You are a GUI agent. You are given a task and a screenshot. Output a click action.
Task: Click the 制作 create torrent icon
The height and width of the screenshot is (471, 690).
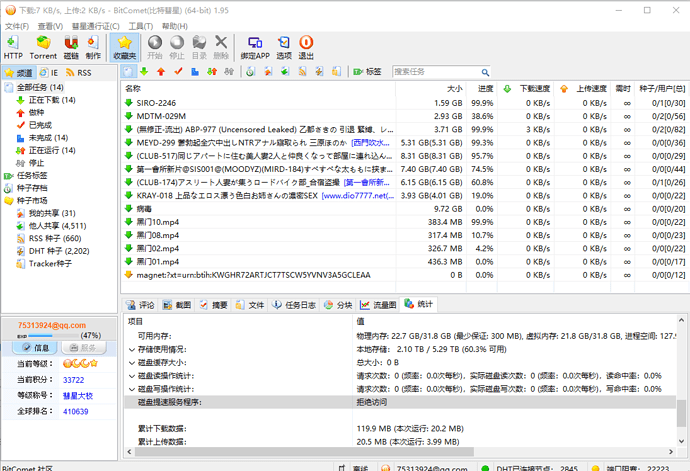(x=93, y=47)
